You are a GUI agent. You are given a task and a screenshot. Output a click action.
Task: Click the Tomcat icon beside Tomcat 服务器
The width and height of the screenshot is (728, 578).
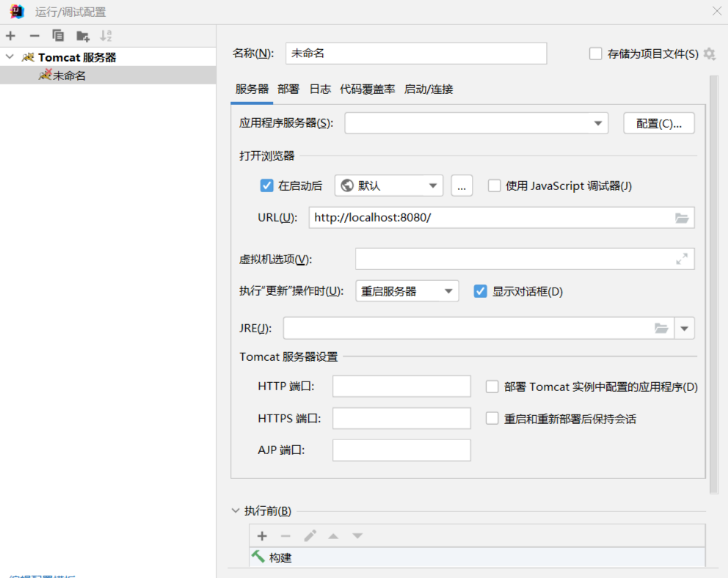pos(29,57)
